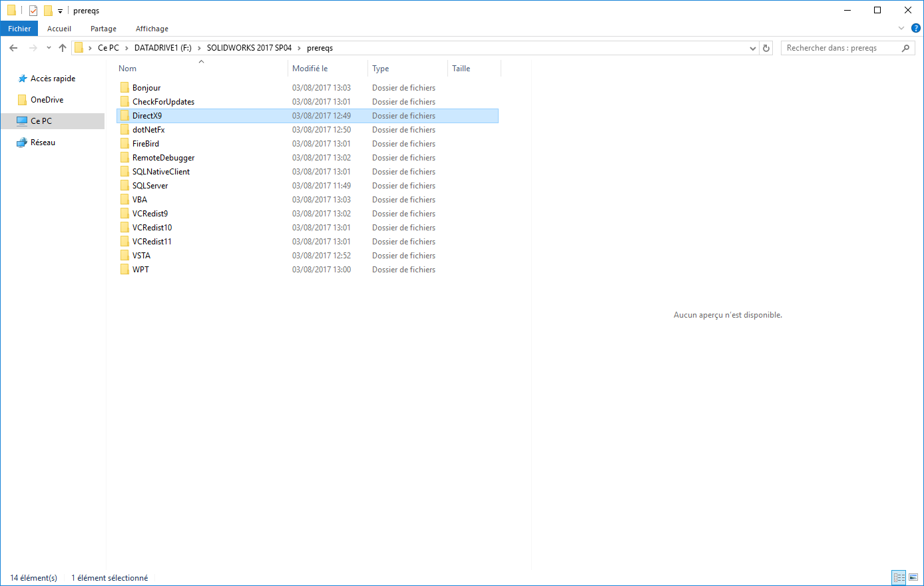Expand the ribbon with chevron

[901, 28]
